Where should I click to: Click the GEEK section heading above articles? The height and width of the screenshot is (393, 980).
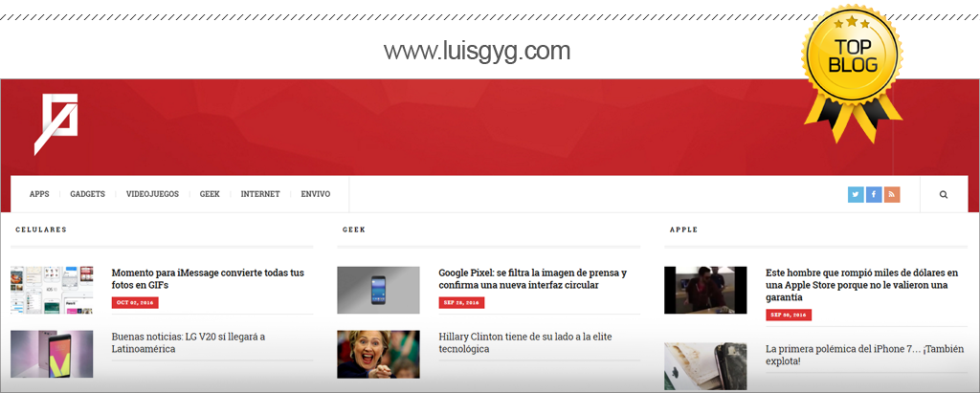(x=354, y=229)
